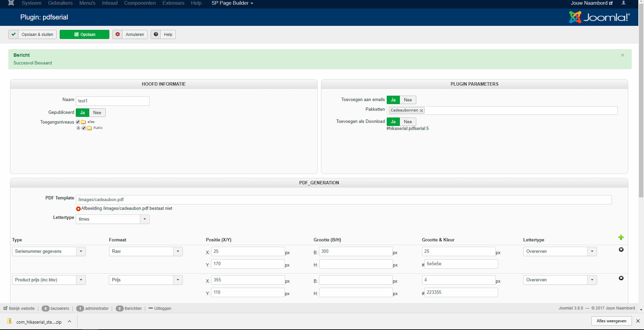This screenshot has width=644, height=330.
Task: Click the green Opslaan button
Action: tap(85, 34)
